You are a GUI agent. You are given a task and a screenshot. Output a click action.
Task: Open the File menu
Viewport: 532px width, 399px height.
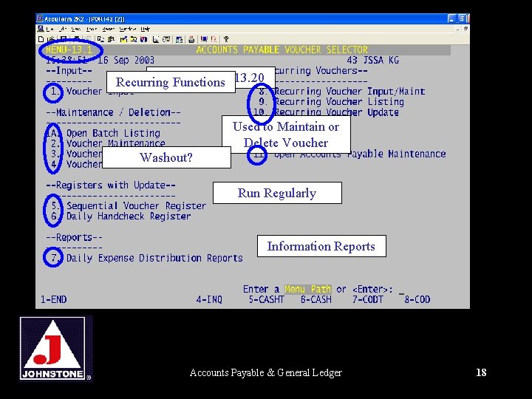[50, 29]
